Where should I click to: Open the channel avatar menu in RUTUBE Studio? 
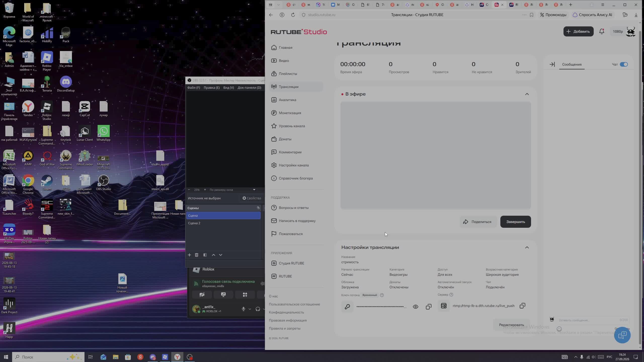point(631,31)
